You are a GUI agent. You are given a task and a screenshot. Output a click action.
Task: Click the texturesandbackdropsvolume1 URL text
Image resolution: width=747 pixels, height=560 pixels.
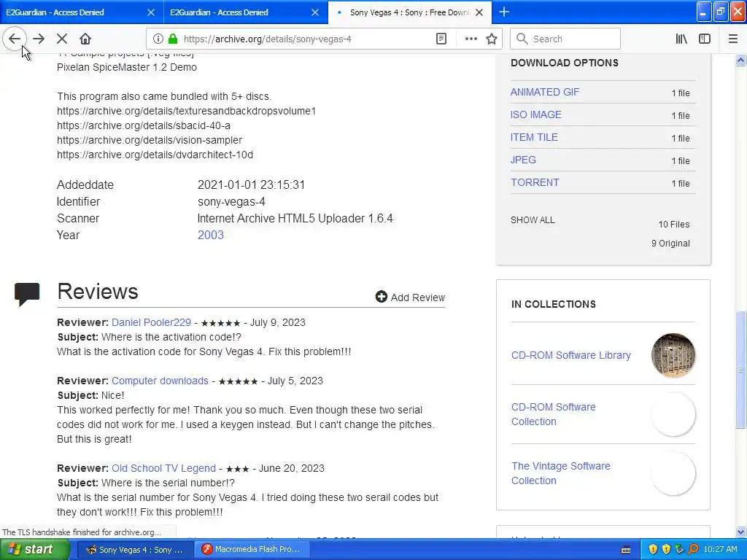[186, 111]
